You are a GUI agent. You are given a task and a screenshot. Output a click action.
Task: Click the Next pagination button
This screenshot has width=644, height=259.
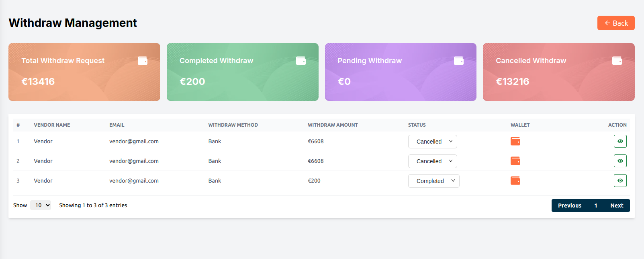click(617, 206)
